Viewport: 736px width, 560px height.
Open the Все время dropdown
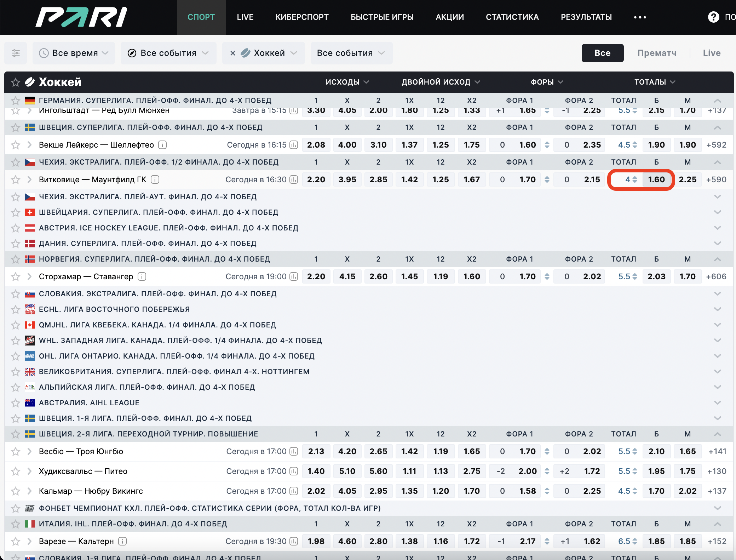(x=74, y=53)
